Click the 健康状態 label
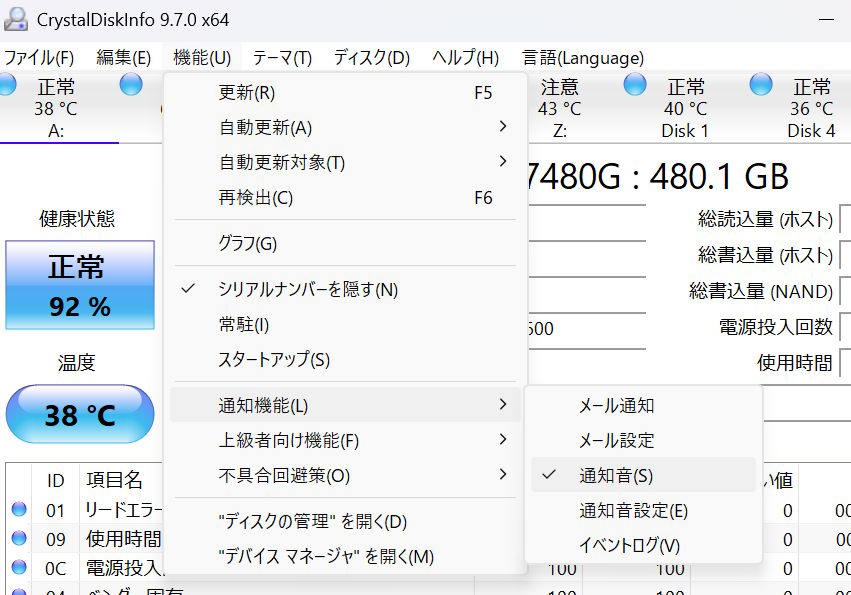 point(77,219)
